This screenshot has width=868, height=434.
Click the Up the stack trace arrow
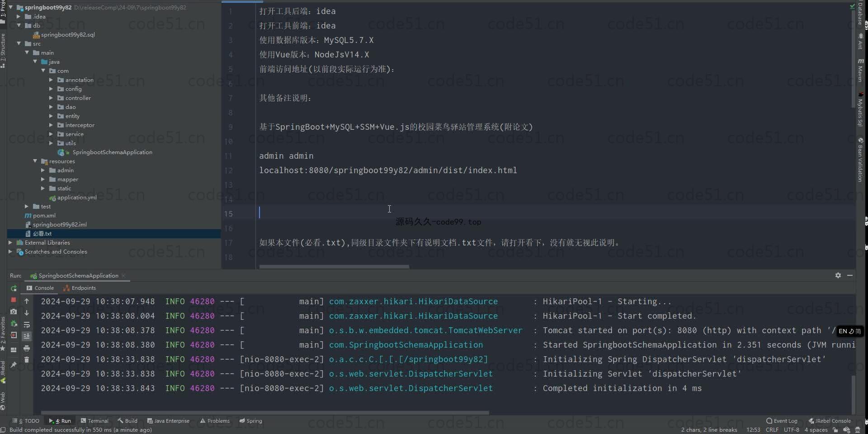click(27, 301)
